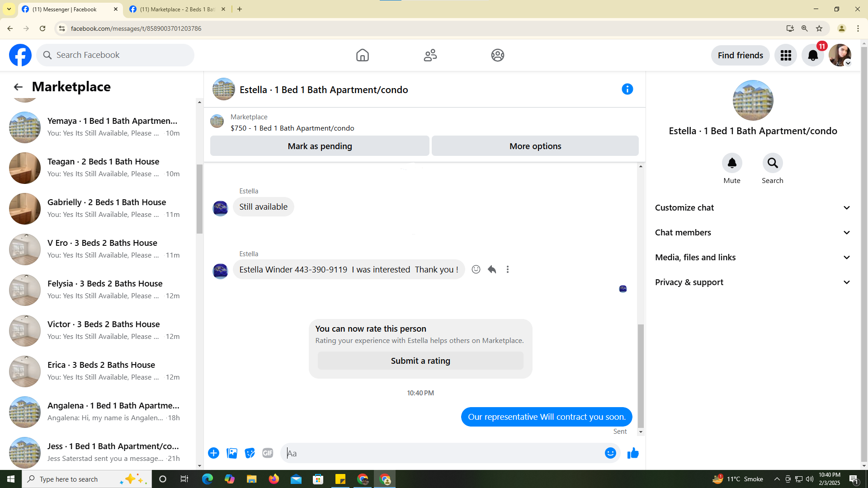Expand the Privacy & support section

[x=753, y=282]
